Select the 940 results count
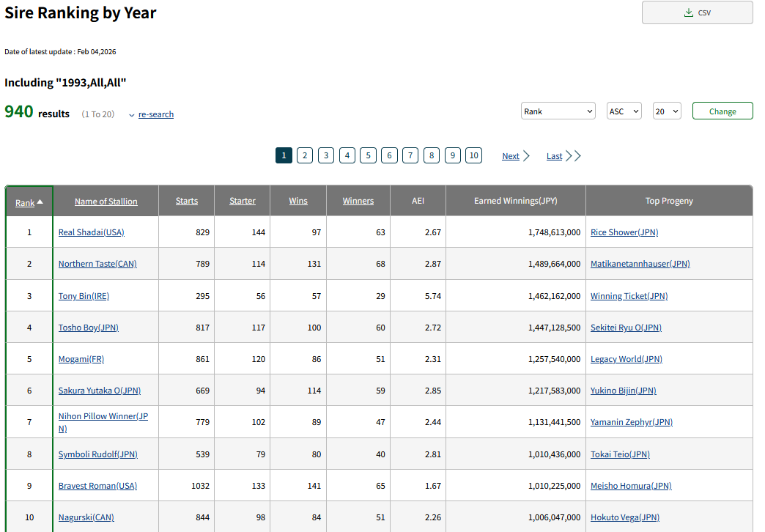Screen dimensions: 765x532 coord(19,112)
